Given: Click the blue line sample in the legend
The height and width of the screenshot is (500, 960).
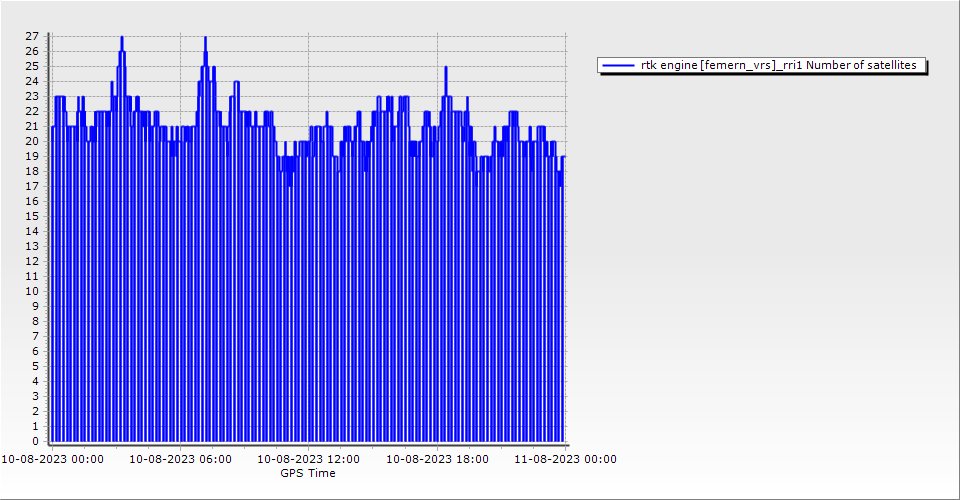Looking at the screenshot, I should pos(619,66).
